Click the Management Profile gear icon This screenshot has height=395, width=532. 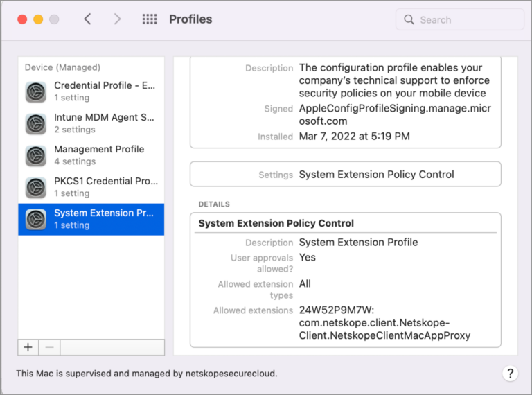[36, 155]
